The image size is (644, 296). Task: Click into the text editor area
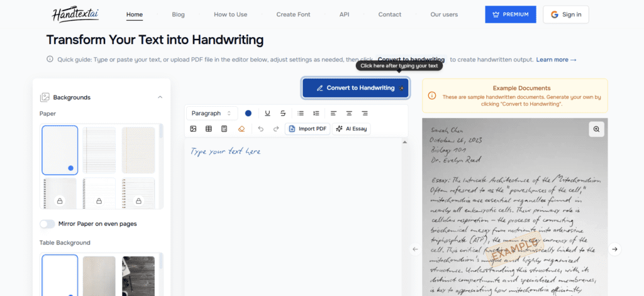click(x=293, y=217)
